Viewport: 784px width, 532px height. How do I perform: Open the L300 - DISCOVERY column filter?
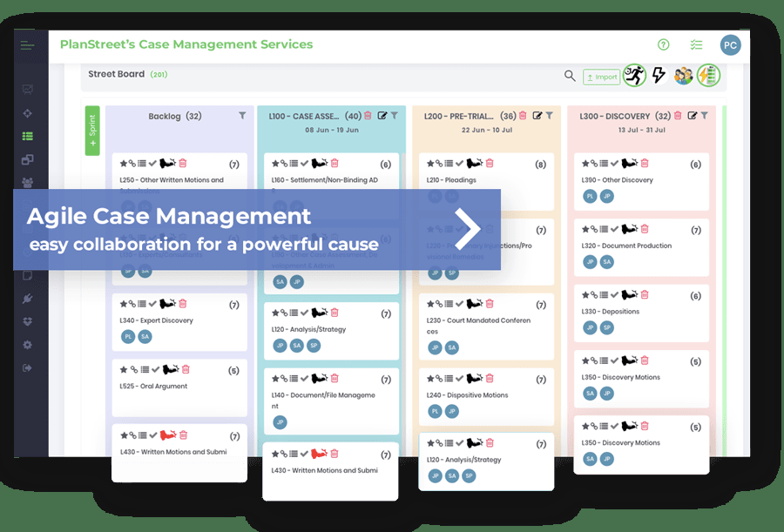point(705,116)
